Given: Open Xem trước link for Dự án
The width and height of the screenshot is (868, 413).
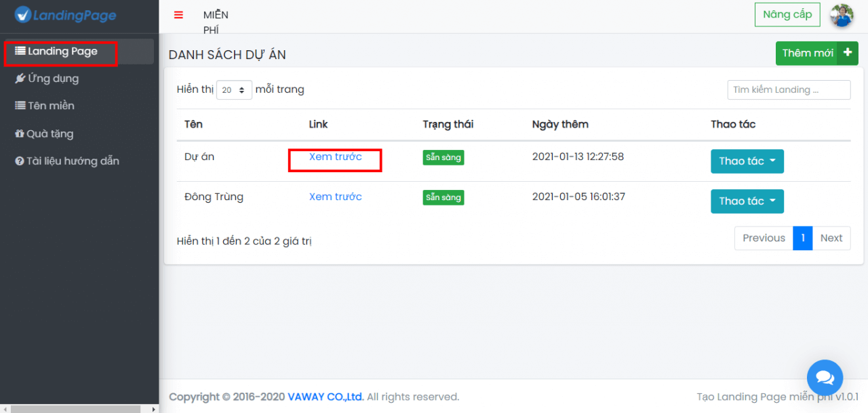Looking at the screenshot, I should coord(335,157).
